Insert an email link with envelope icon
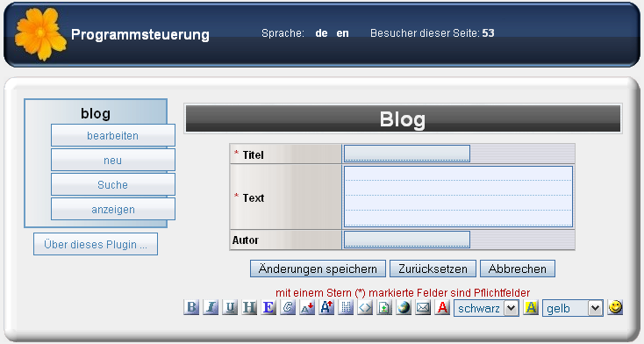This screenshot has width=644, height=344. [423, 307]
